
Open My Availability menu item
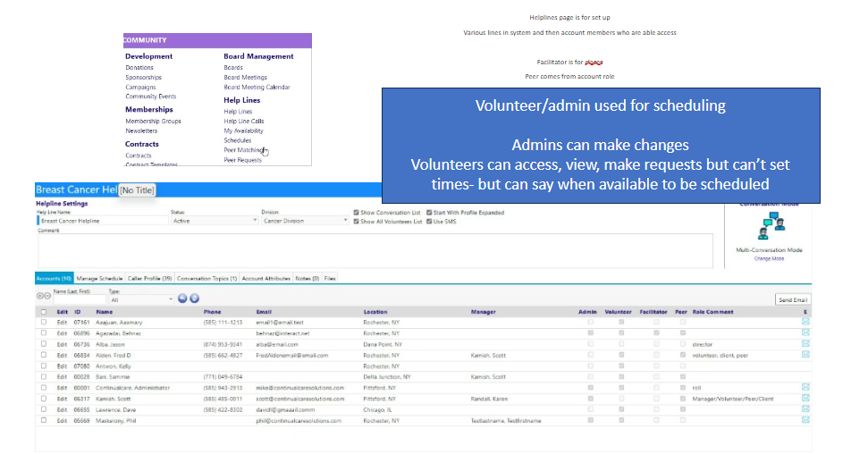coord(243,131)
